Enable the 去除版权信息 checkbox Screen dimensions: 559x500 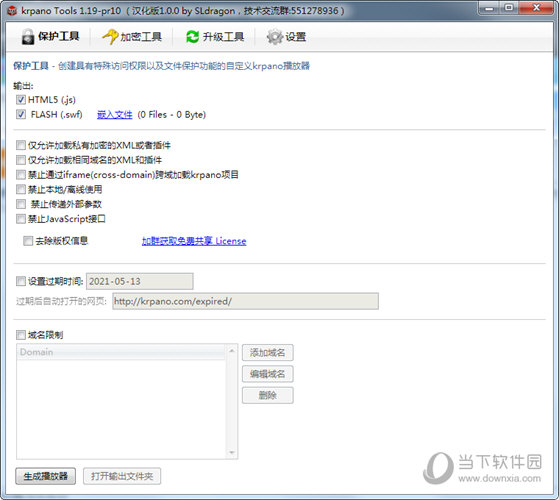28,241
